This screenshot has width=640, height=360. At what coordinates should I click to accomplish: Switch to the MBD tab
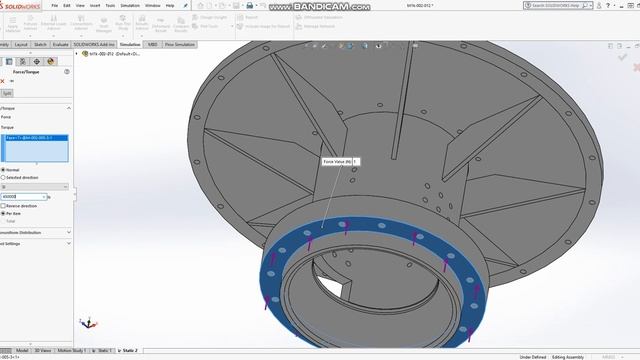pyautogui.click(x=153, y=44)
